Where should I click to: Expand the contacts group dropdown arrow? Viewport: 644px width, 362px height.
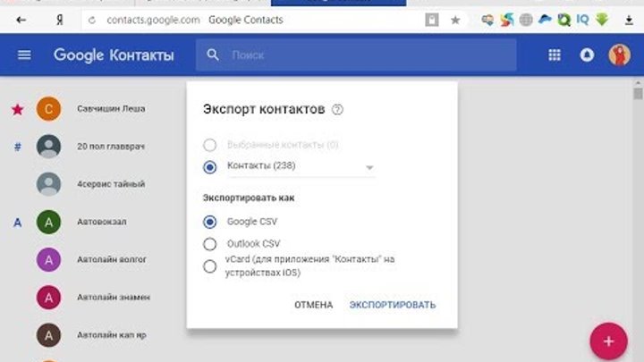369,167
